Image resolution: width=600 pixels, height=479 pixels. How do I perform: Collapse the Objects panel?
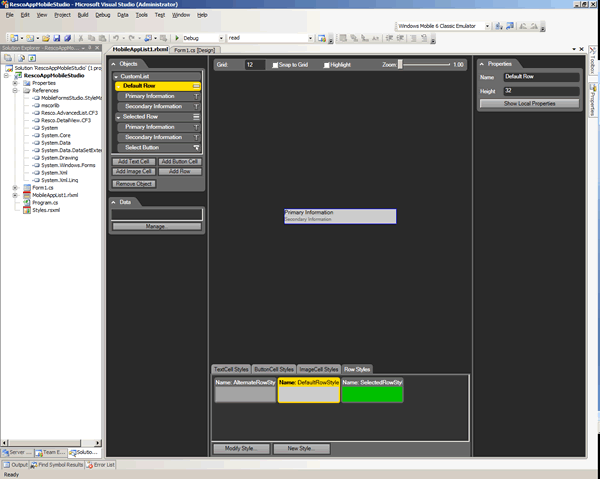point(113,64)
